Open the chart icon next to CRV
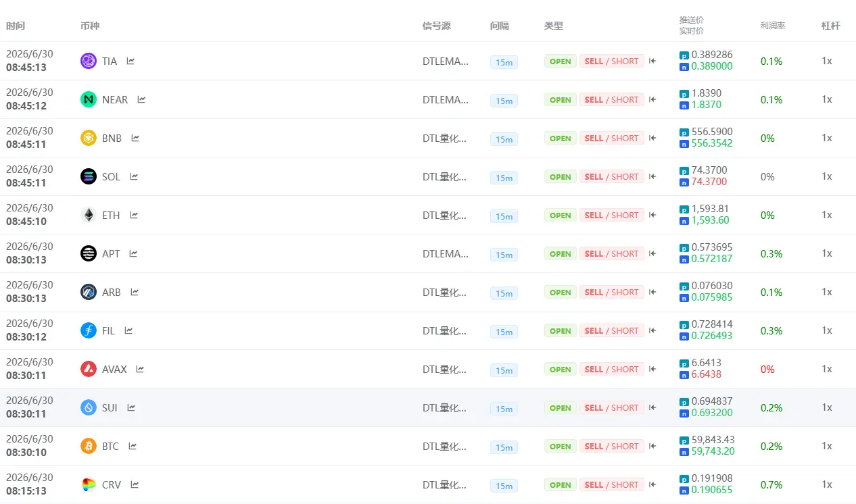This screenshot has width=856, height=504. click(x=135, y=484)
